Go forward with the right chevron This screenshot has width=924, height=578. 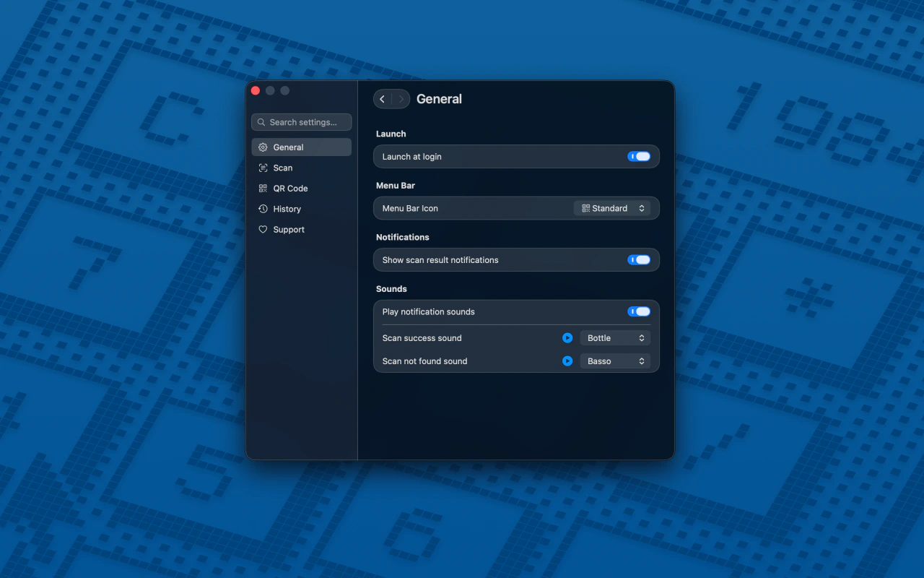click(x=401, y=99)
